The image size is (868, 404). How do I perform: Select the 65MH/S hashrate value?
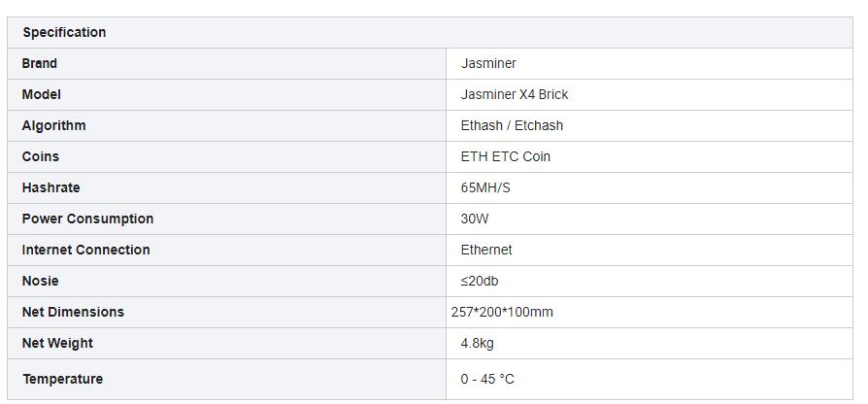[485, 187]
